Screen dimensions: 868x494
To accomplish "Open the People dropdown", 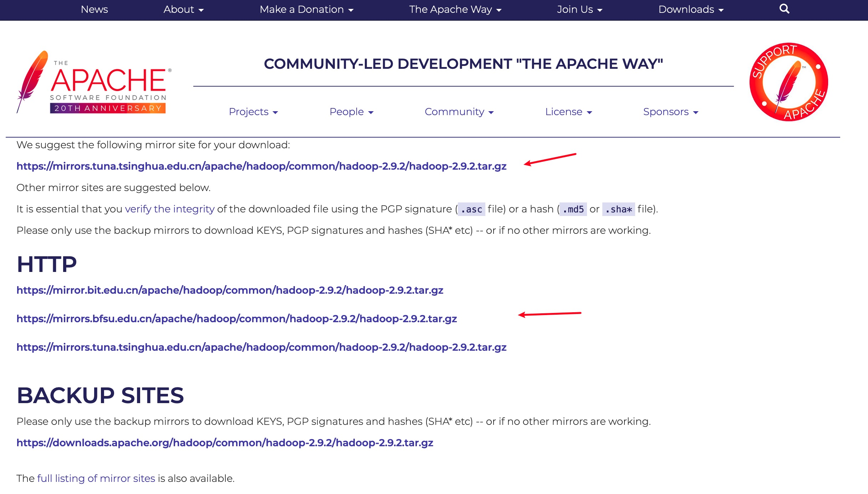I will click(351, 112).
